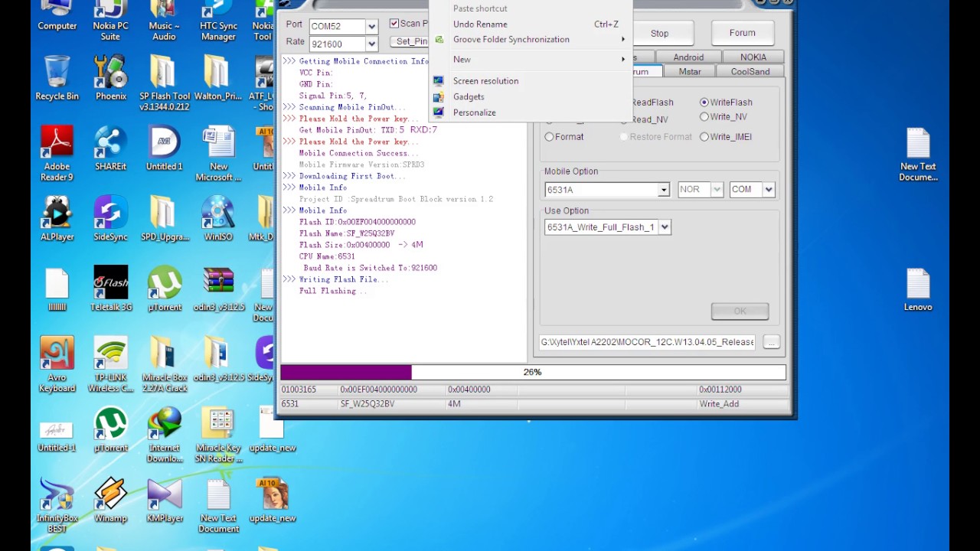Launch Avro Keyboard
Viewport: 980px width, 551px height.
(57, 366)
